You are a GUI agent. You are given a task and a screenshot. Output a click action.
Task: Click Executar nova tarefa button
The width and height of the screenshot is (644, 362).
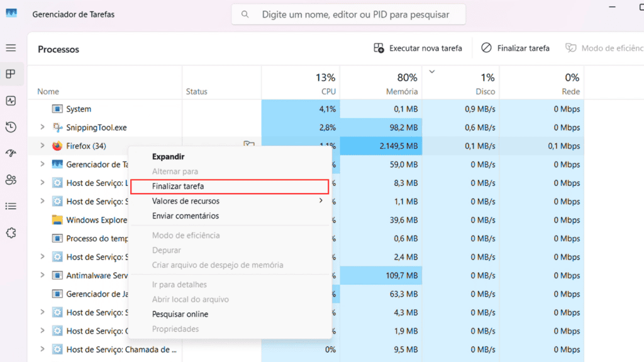click(418, 48)
